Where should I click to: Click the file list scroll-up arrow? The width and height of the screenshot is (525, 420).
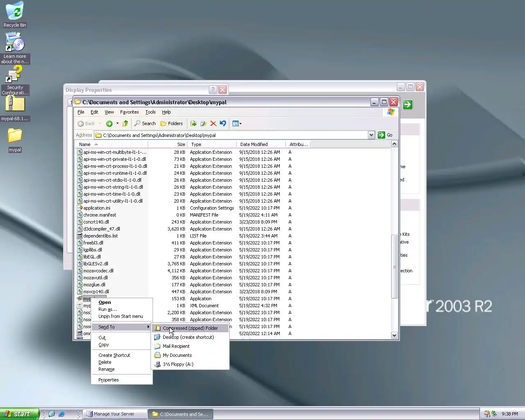coord(394,144)
